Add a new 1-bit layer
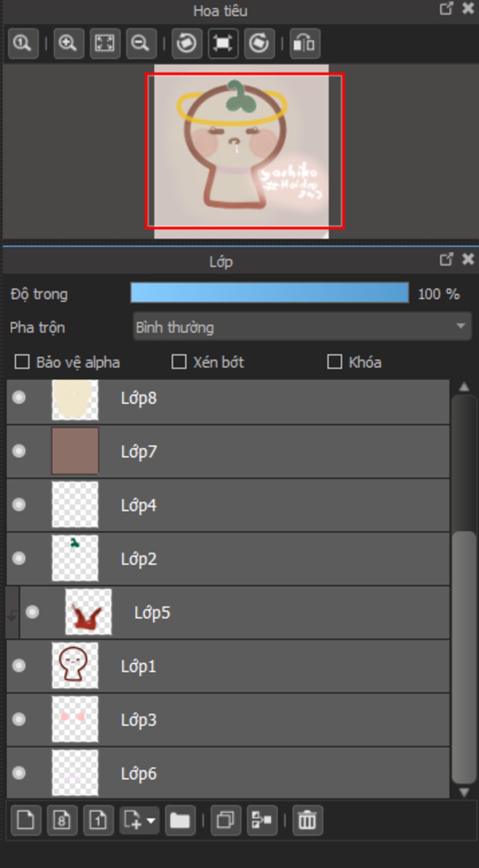 click(x=98, y=820)
